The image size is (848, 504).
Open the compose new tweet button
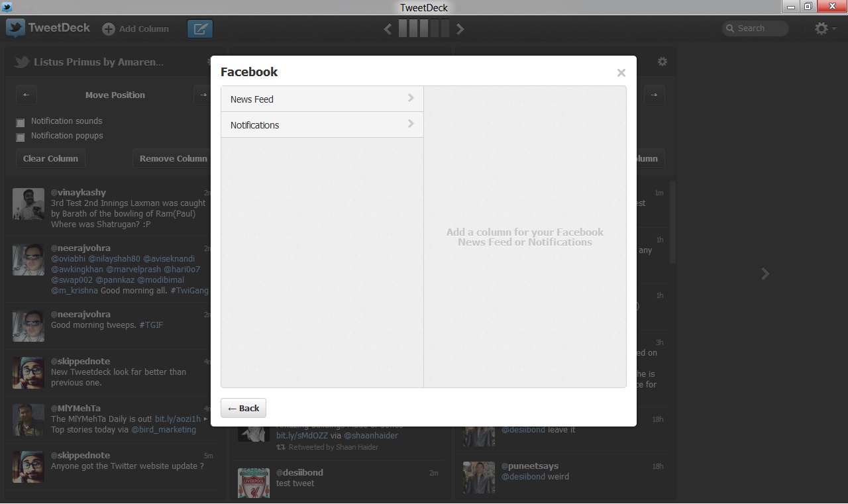point(200,28)
